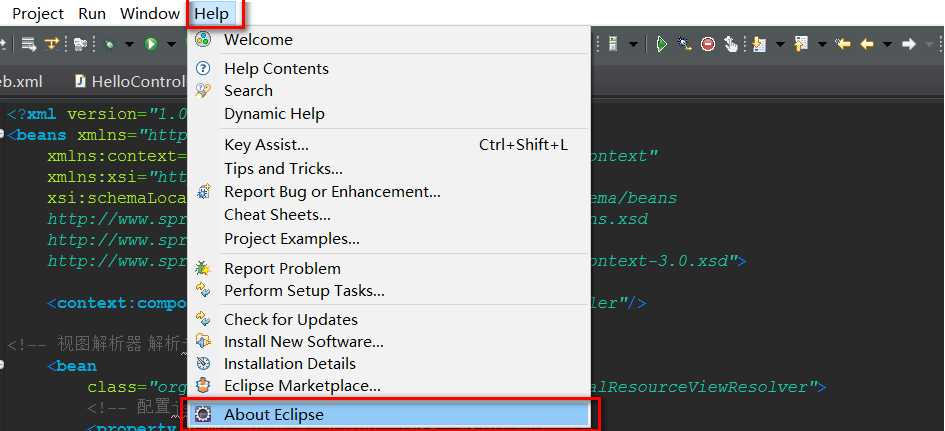The height and width of the screenshot is (431, 945).
Task: Open the Debug button dropdown arrow
Action: [129, 44]
